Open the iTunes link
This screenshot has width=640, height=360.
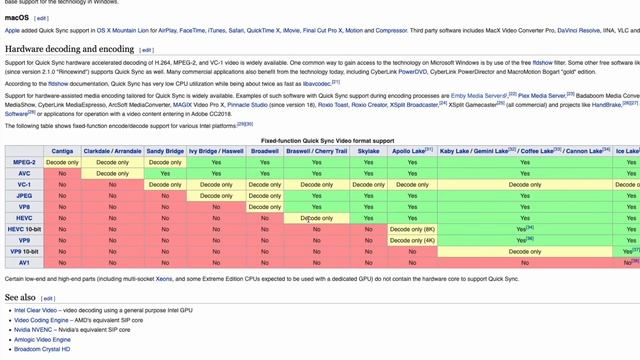[216, 31]
